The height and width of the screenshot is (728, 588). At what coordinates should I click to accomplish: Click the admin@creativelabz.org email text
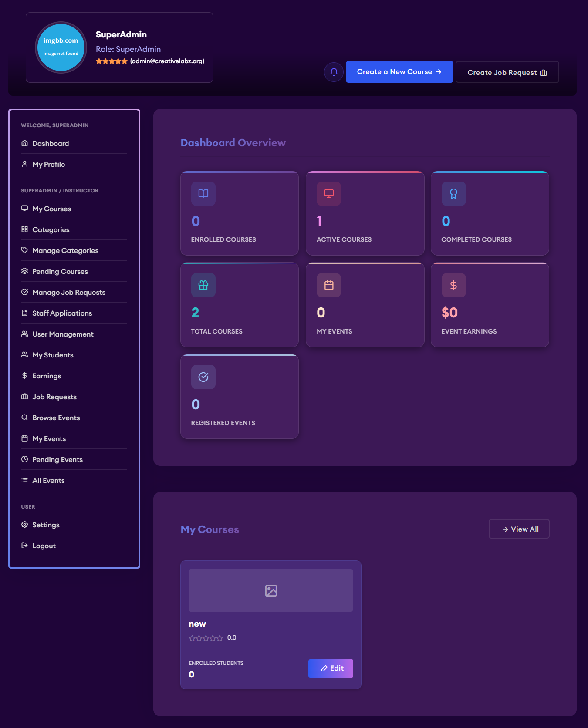coord(167,61)
